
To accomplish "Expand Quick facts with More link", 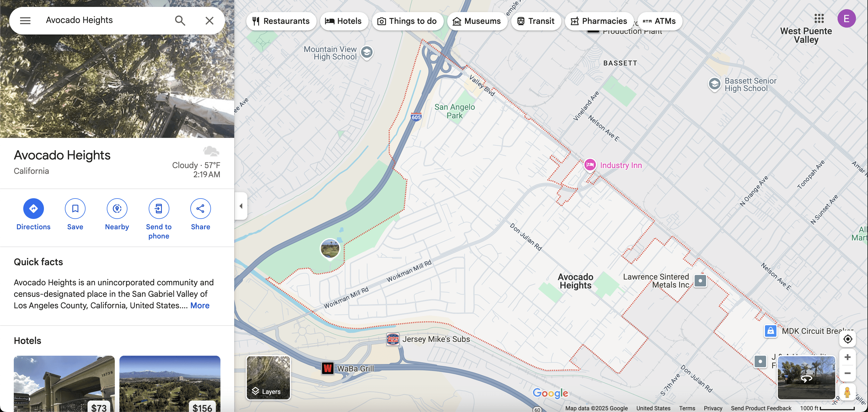I will click(x=200, y=305).
